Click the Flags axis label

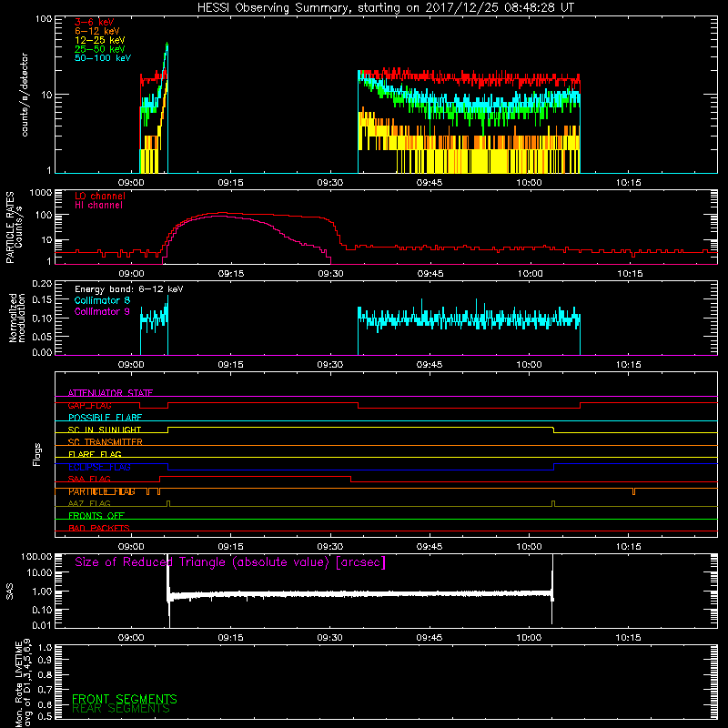point(37,454)
